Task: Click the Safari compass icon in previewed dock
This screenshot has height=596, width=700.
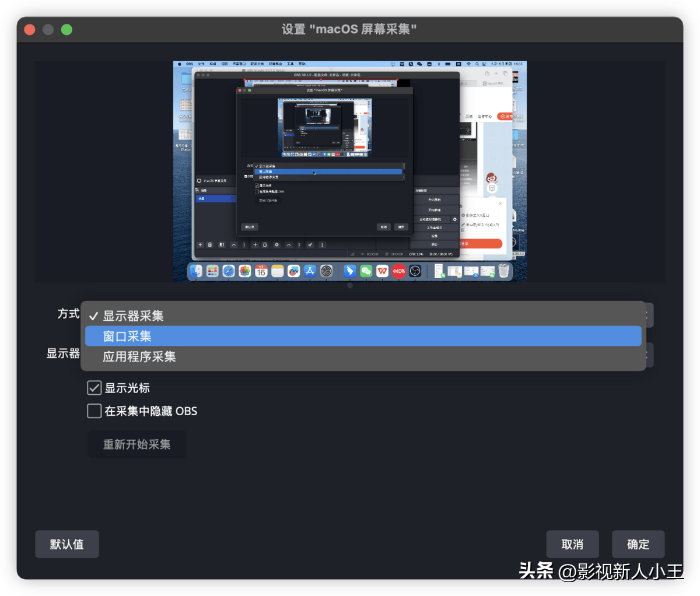Action: [228, 271]
